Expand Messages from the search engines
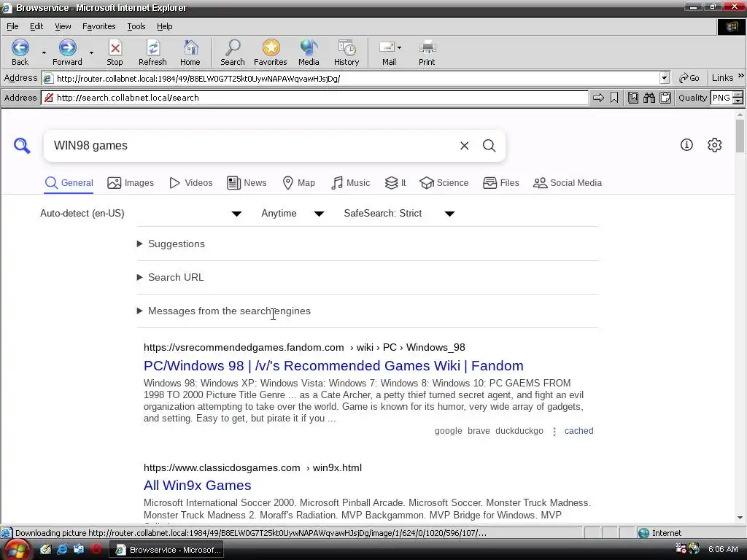Viewport: 747px width, 560px height. (x=224, y=311)
